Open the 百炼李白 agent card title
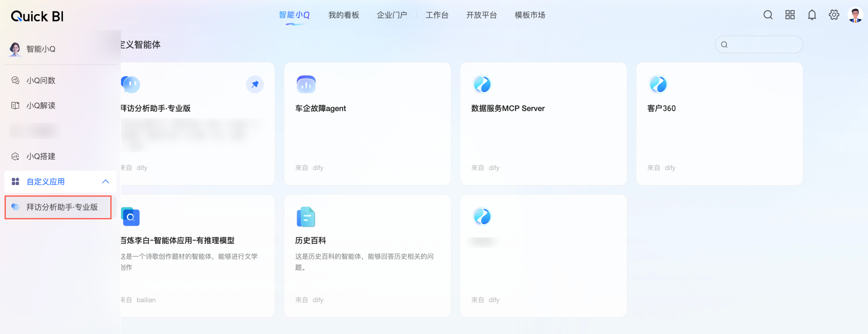Image resolution: width=868 pixels, height=334 pixels. click(178, 241)
